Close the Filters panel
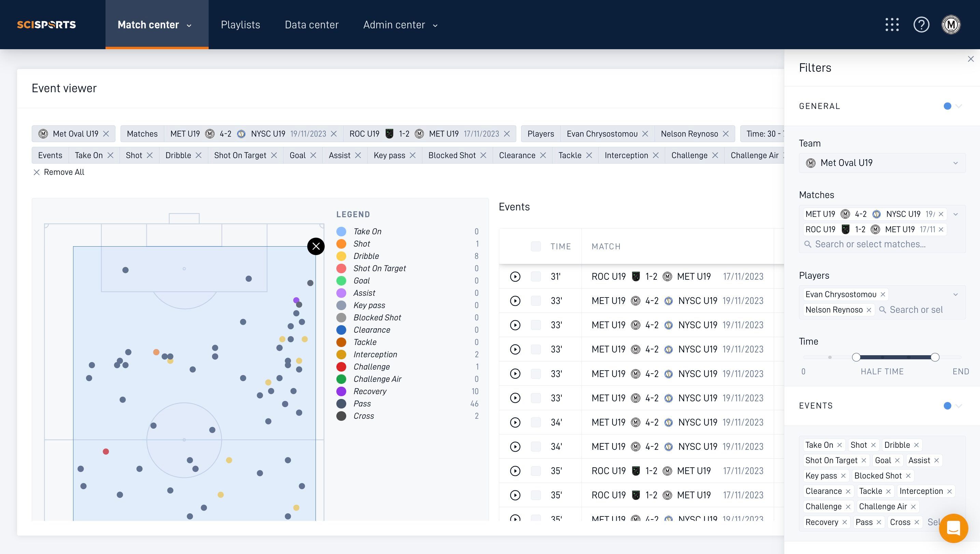Screen dimensions: 980x554 (x=970, y=59)
